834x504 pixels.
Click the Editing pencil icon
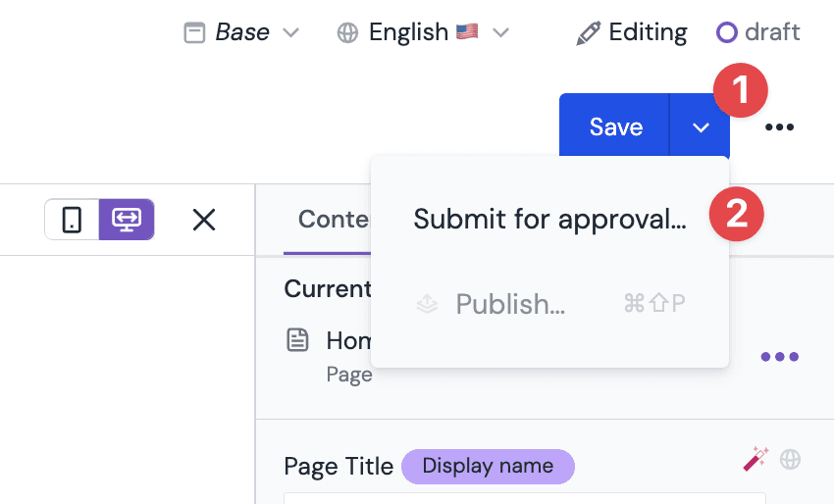589,33
